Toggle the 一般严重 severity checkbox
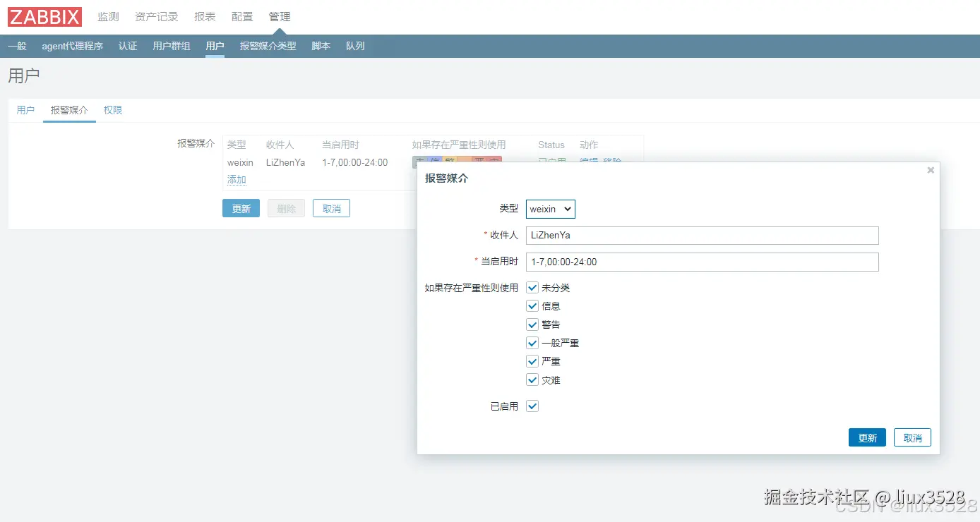980x522 pixels. click(532, 343)
